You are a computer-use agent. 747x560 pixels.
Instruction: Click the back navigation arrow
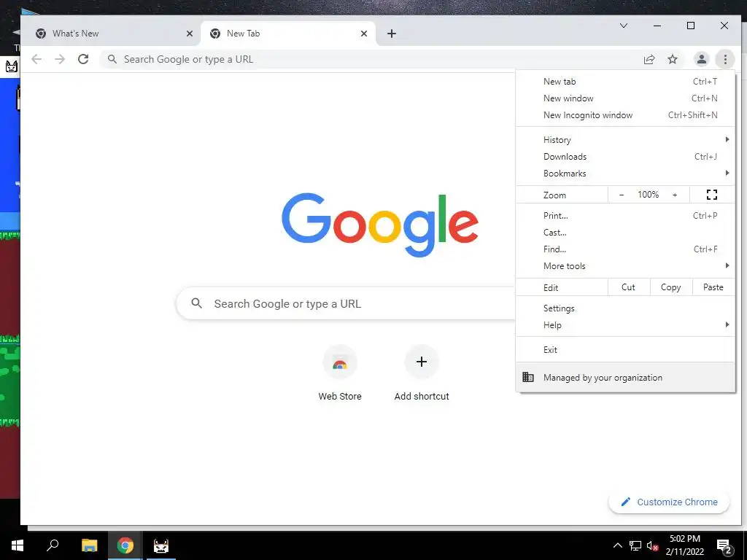point(36,59)
